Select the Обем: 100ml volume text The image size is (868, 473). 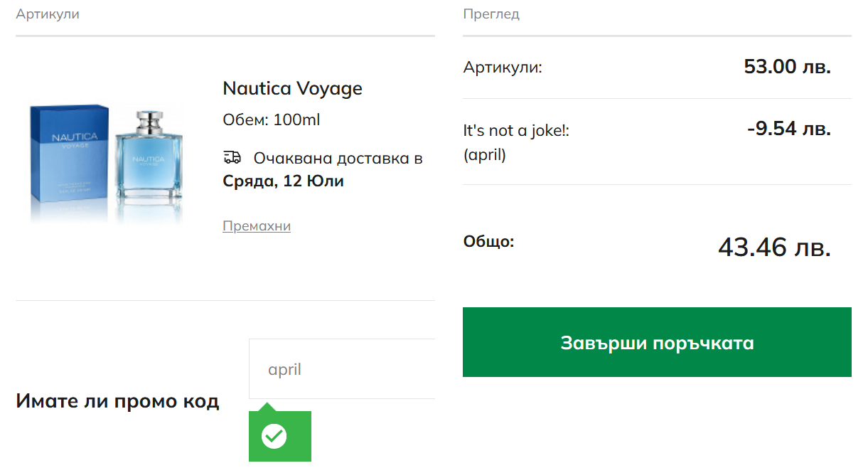(x=272, y=119)
